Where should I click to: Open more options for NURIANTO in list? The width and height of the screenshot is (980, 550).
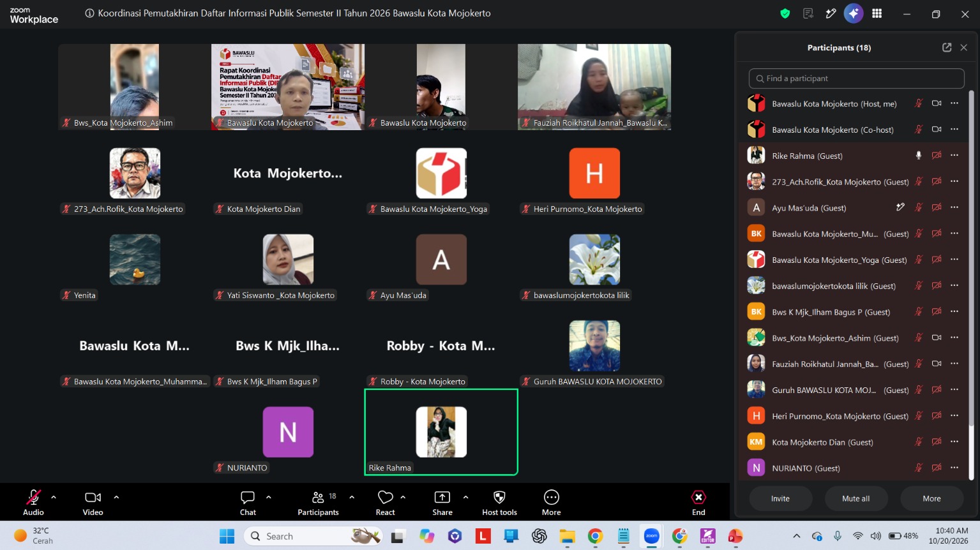coord(954,468)
